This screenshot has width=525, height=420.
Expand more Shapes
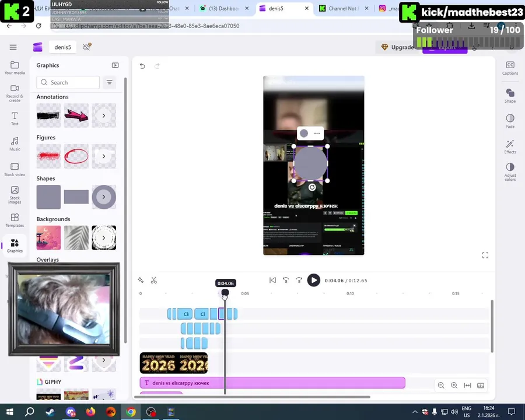coord(104,197)
